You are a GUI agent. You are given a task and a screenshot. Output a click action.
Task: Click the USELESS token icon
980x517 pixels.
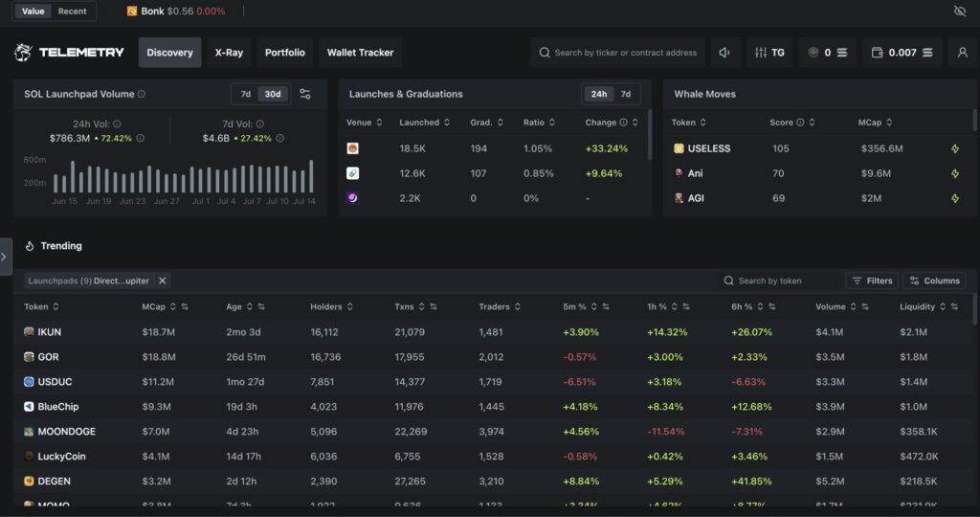[679, 148]
